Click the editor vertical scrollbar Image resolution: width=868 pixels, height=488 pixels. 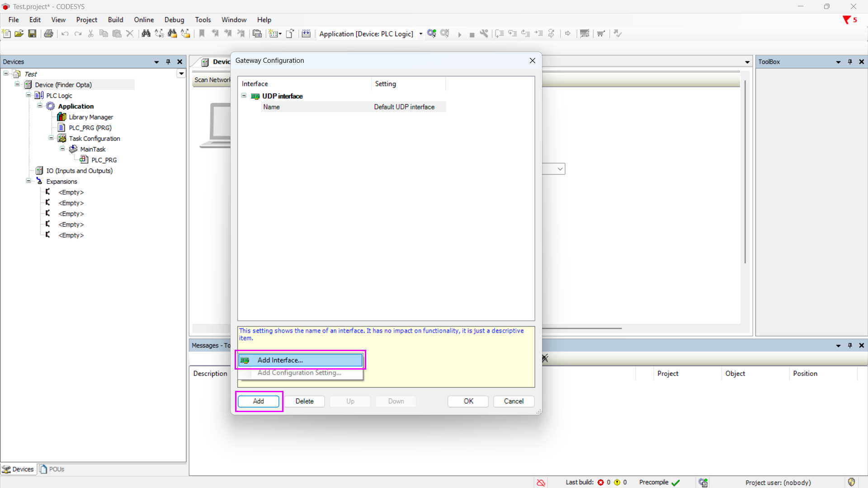pos(745,172)
